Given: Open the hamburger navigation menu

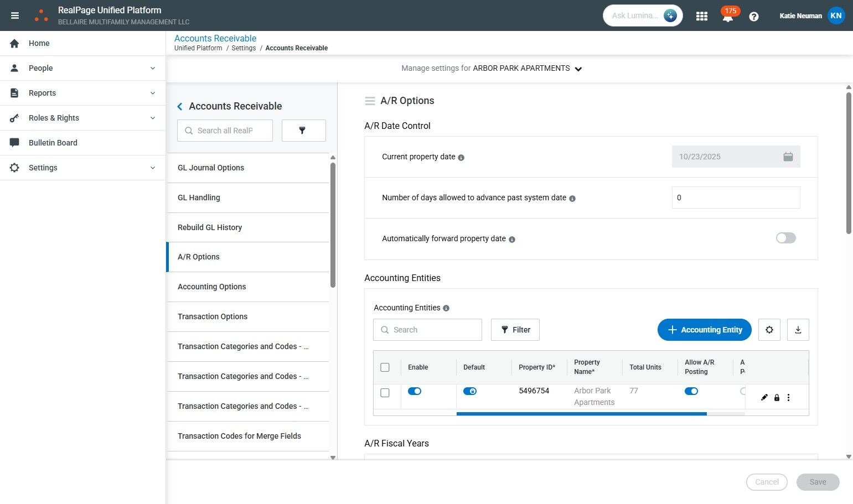Looking at the screenshot, I should coord(15,15).
